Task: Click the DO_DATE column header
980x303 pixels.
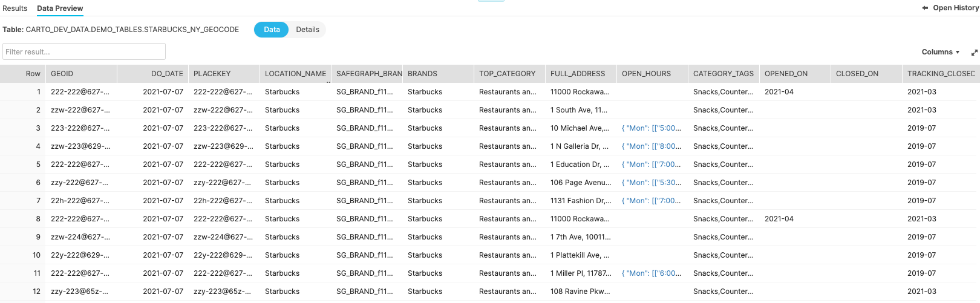Action: (x=167, y=74)
